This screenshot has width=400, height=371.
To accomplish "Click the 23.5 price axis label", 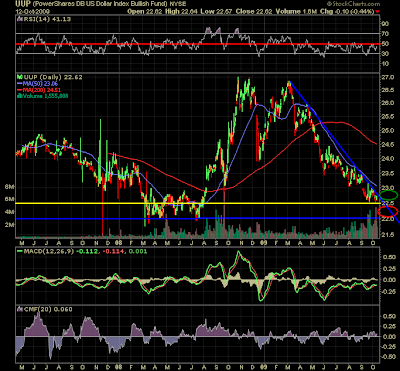I will [x=387, y=173].
